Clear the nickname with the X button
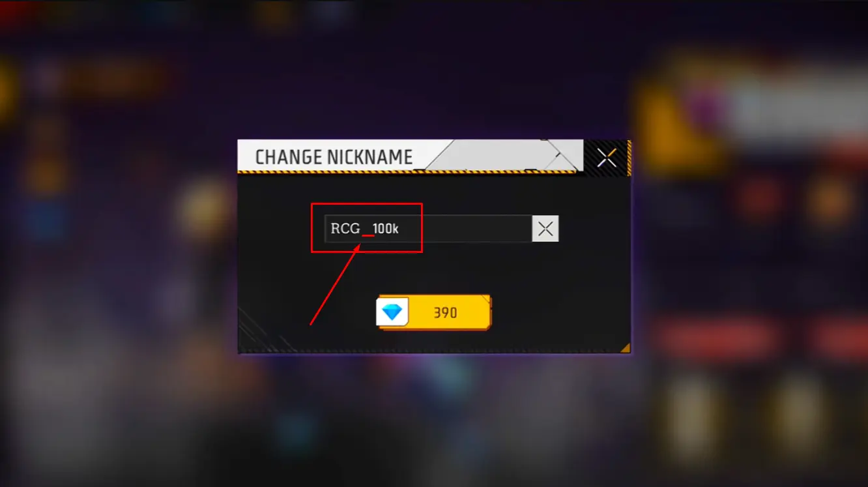 point(545,229)
